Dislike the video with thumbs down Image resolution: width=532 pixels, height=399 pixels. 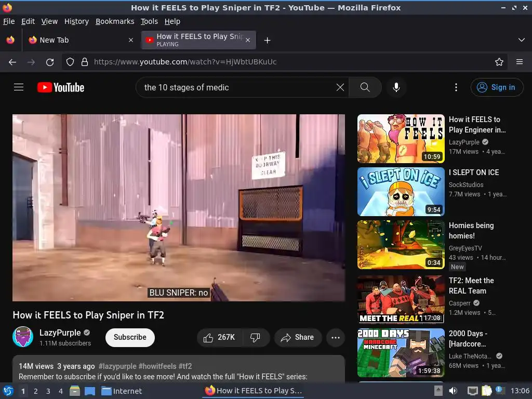pos(255,337)
